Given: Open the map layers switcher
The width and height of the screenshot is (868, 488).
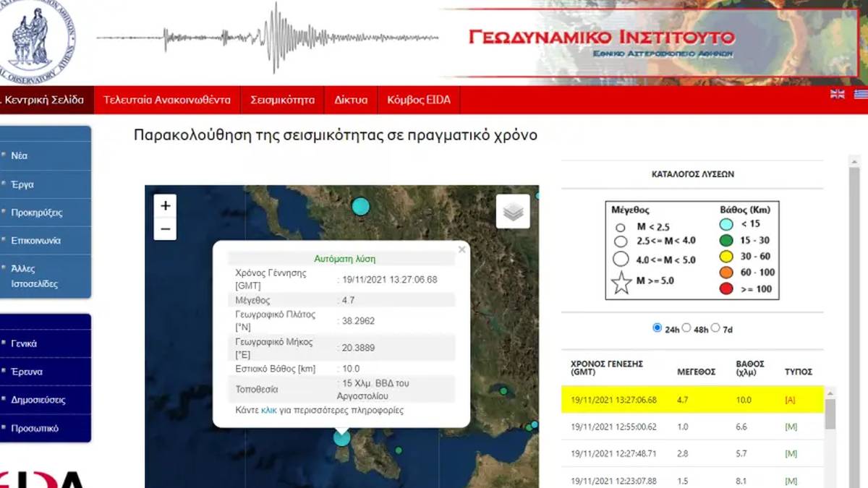Looking at the screenshot, I should [x=513, y=212].
